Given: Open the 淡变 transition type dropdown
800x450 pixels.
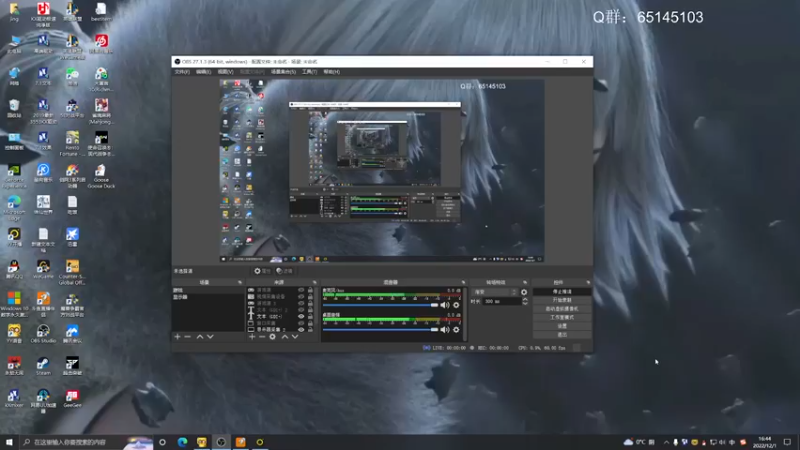Looking at the screenshot, I should point(494,292).
